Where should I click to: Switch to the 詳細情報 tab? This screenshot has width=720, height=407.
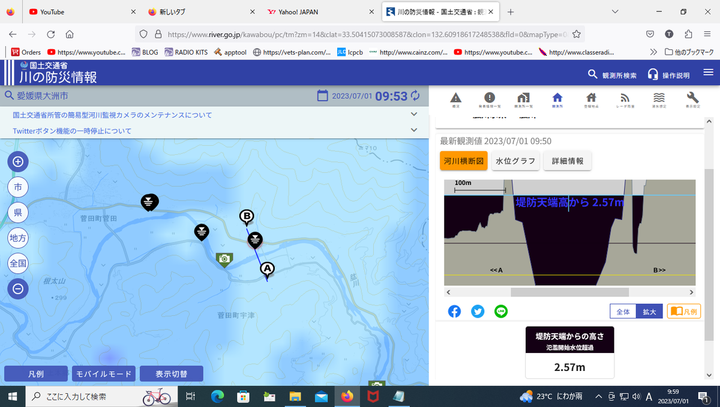[567, 161]
